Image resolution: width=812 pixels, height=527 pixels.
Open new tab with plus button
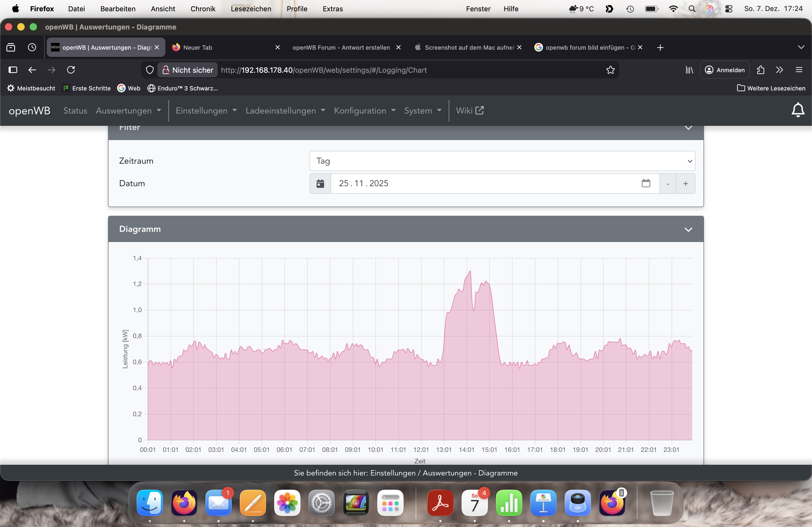(660, 47)
